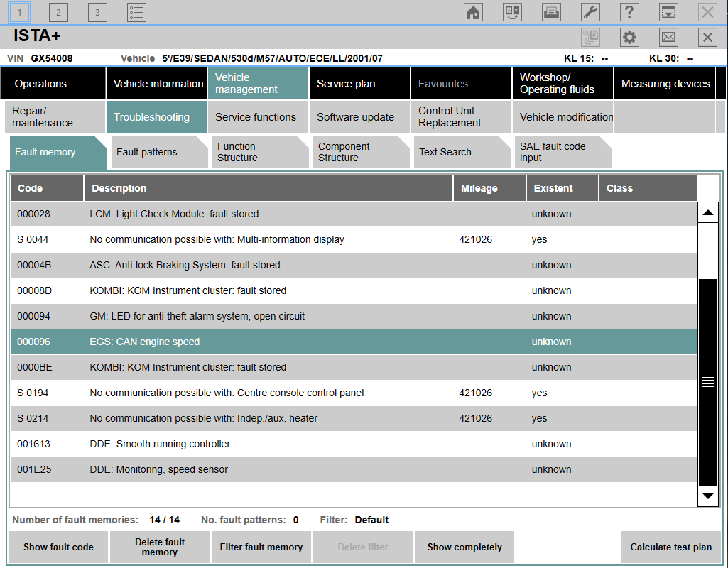Click the envelope feedback icon

[x=668, y=38]
